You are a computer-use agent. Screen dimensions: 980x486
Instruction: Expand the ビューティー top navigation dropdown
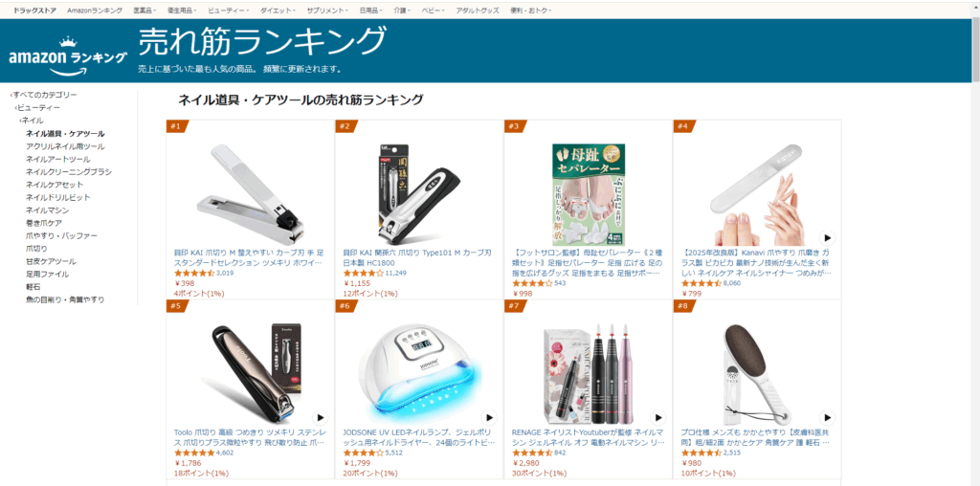click(x=229, y=11)
